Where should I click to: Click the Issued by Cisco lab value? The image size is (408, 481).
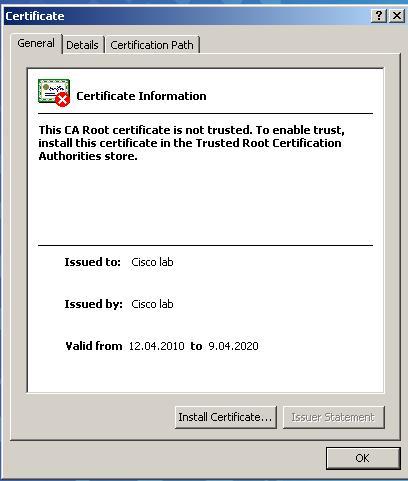(152, 304)
